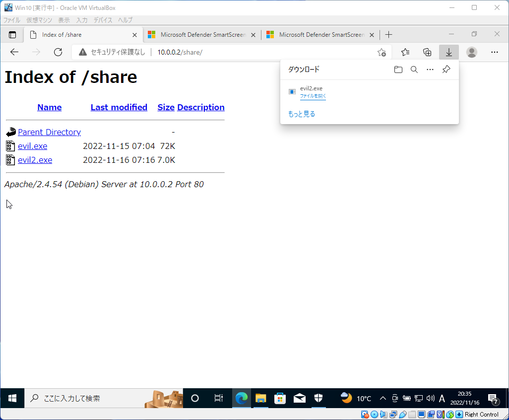
Task: Open Mail app from taskbar
Action: [299, 398]
